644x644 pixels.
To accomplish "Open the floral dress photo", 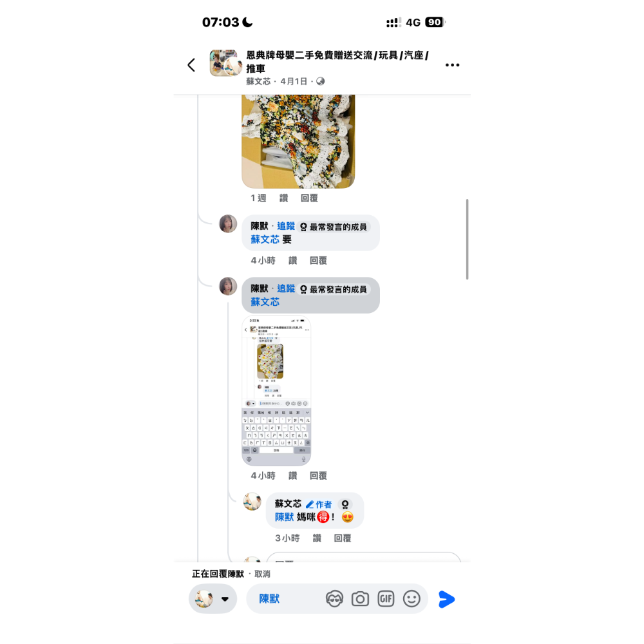I will (298, 141).
